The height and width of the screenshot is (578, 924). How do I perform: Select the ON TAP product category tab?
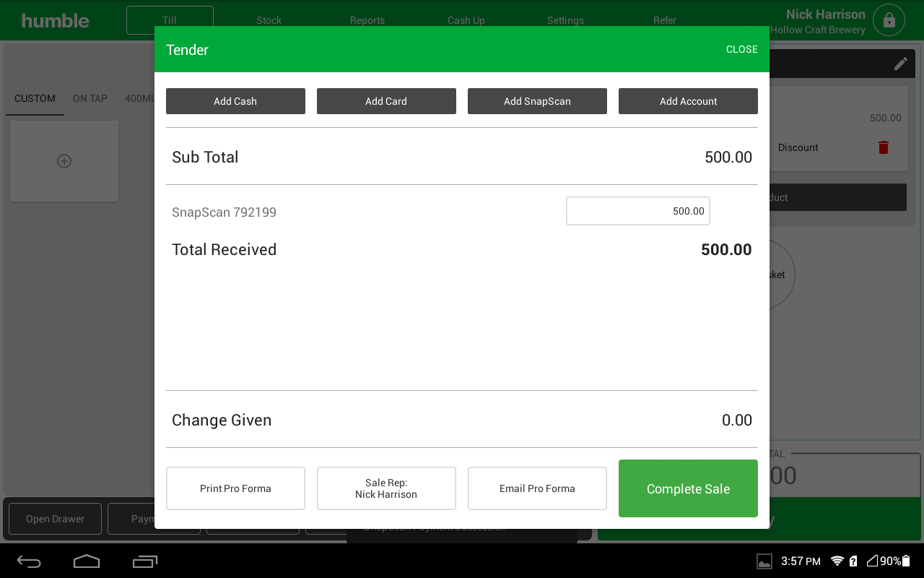click(90, 98)
